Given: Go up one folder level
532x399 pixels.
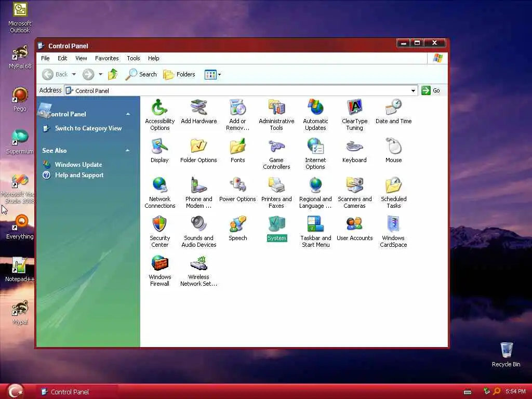Looking at the screenshot, I should 113,74.
